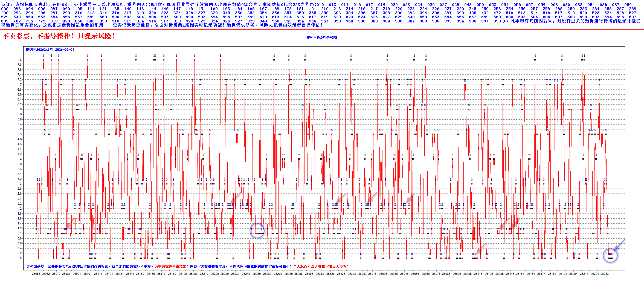Image resolution: width=644 pixels, height=283 pixels.
Task: Click x-axis period label 26056
Action: [415, 274]
